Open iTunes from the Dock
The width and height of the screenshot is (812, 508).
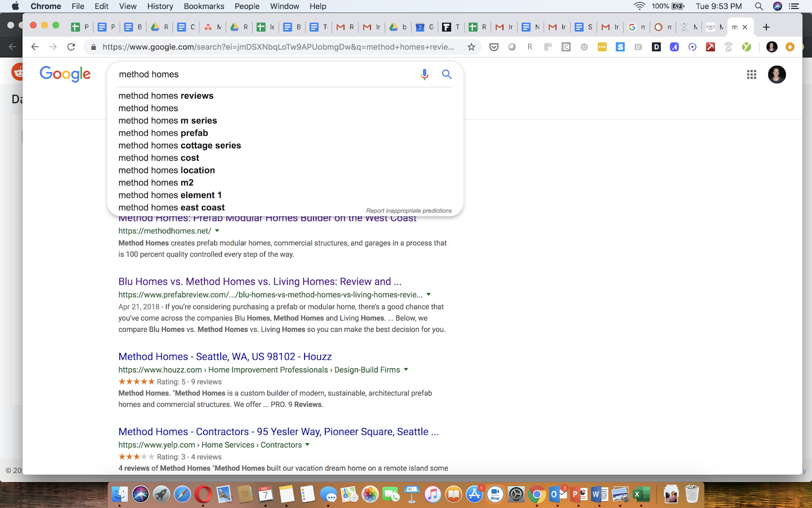click(432, 494)
